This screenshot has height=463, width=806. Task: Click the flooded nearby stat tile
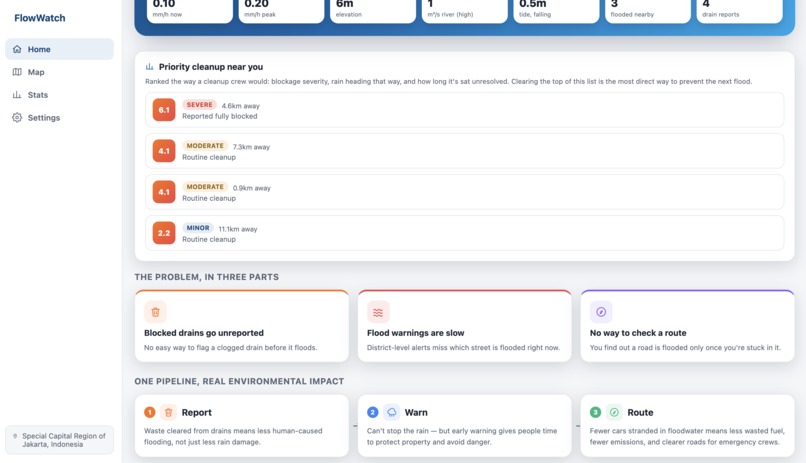[x=648, y=10]
